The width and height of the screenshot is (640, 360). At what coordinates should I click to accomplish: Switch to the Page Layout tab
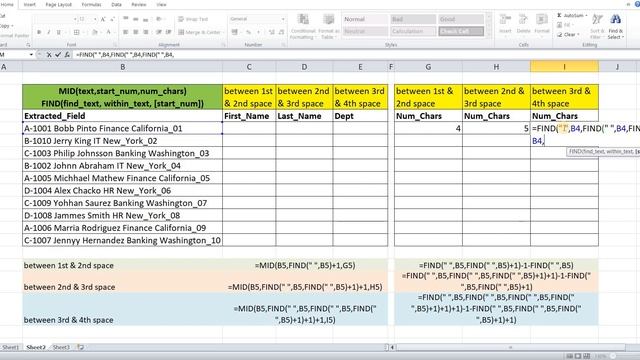[59, 4]
